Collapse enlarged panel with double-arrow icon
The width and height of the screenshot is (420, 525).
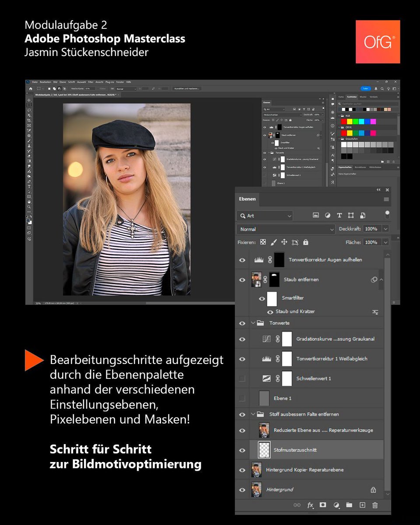378,190
